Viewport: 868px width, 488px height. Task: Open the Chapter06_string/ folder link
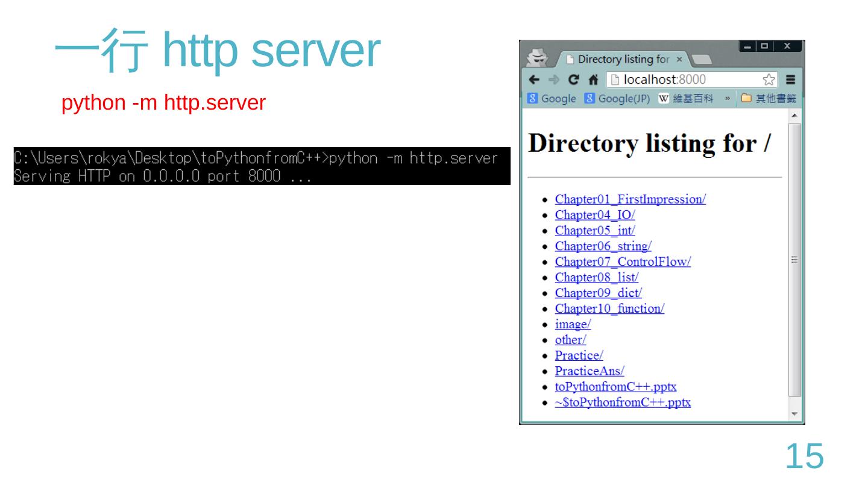tap(603, 246)
